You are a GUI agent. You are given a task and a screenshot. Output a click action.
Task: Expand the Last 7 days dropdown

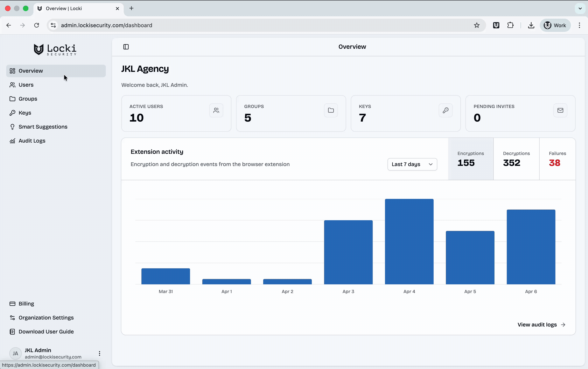[412, 164]
